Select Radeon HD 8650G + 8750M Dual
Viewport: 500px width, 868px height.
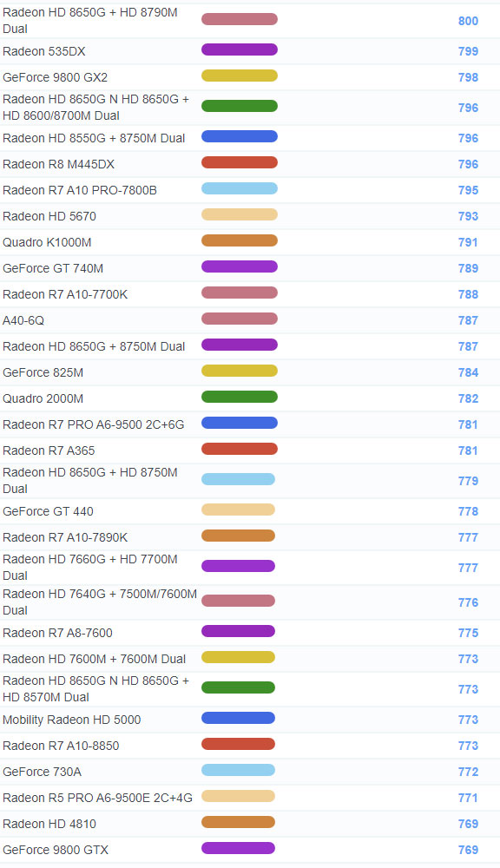[x=94, y=346]
